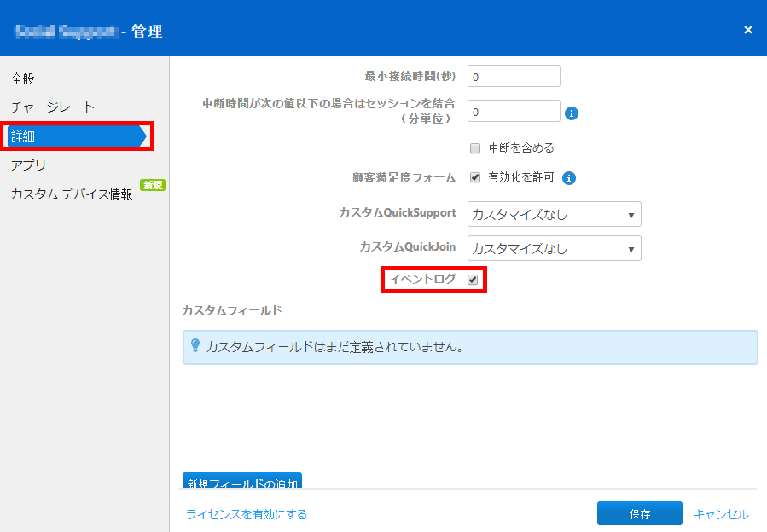Open the カスタムQuickSupport dropdown
767x532 pixels.
555,214
